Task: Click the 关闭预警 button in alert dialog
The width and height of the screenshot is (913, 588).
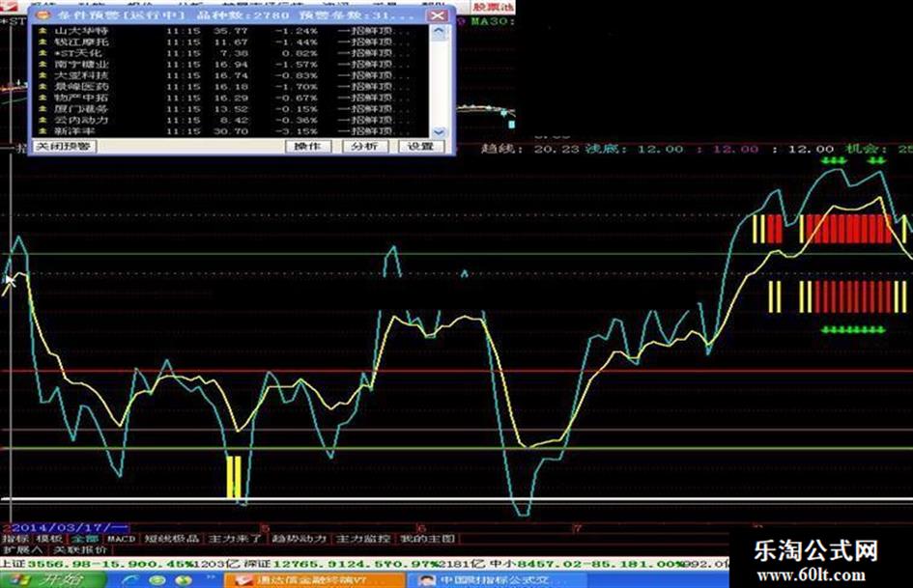Action: [x=64, y=146]
